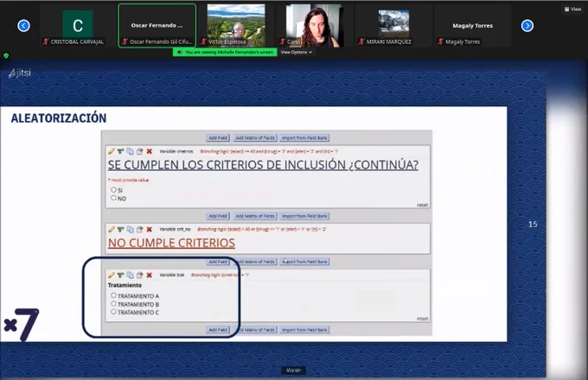Click the '* must provide value' note
Image resolution: width=588 pixels, height=380 pixels.
(x=128, y=180)
